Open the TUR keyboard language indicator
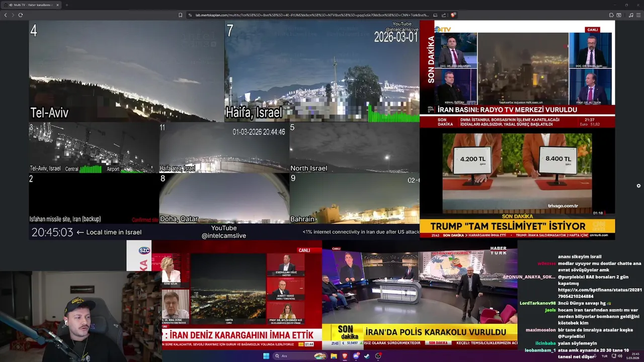 coord(604,356)
